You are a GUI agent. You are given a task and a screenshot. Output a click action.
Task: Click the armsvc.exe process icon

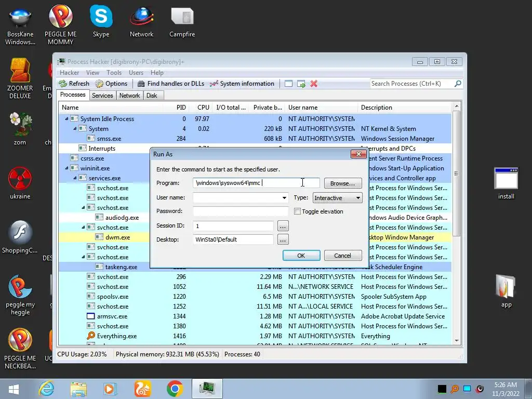[x=90, y=316]
